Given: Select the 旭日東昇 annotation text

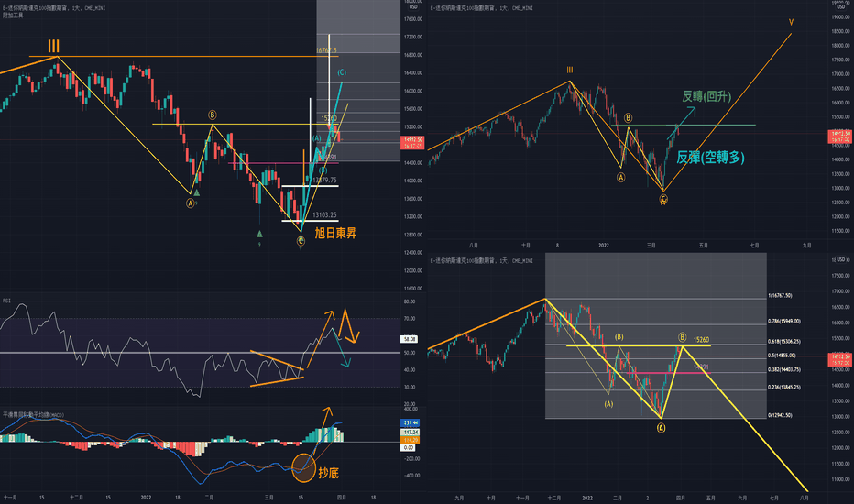Looking at the screenshot, I should (x=335, y=233).
